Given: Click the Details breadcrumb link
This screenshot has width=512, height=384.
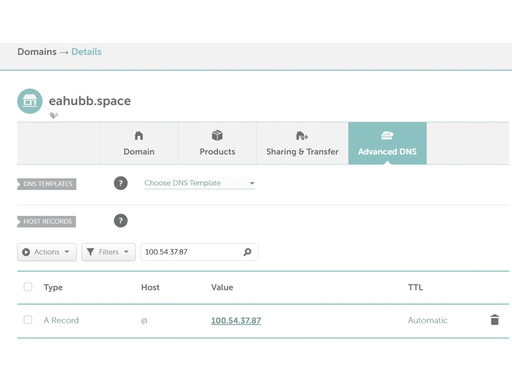Looking at the screenshot, I should pos(86,52).
